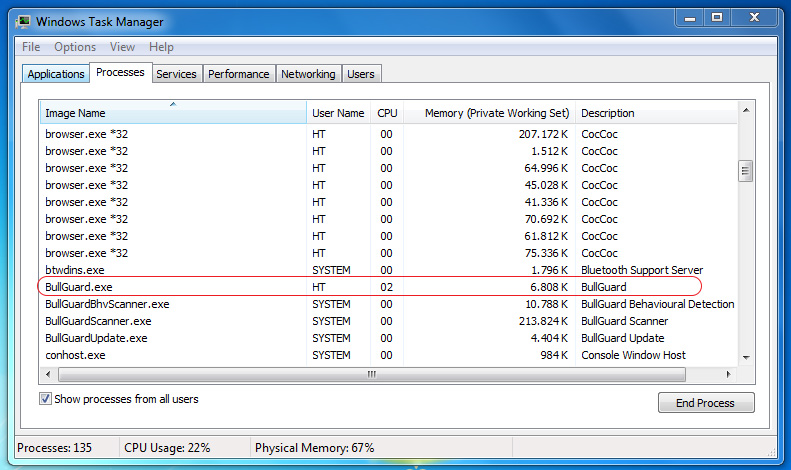Screen dimensions: 791x470
Task: Click the Processes: 135 status entry
Action: pyautogui.click(x=54, y=448)
